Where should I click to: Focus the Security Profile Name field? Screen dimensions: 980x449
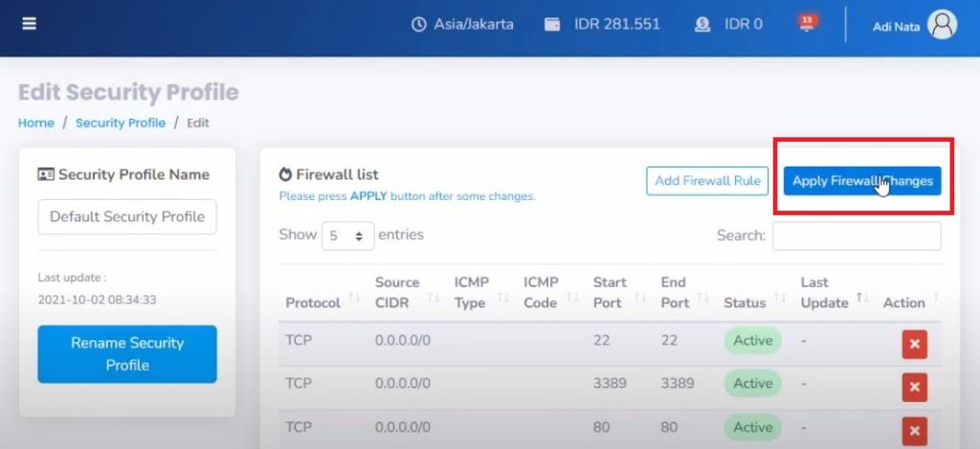tap(127, 216)
